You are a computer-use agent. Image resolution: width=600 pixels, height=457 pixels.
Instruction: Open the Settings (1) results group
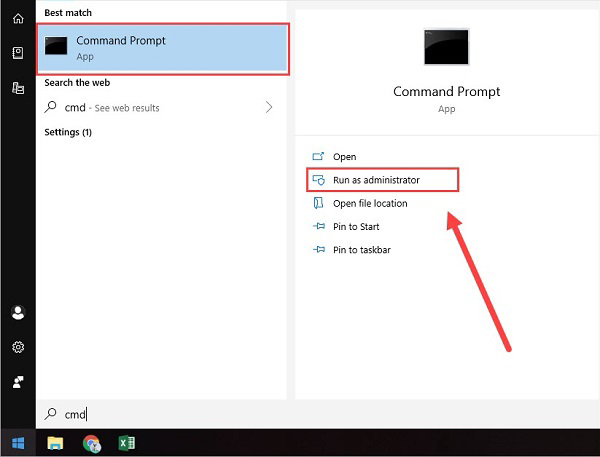click(68, 132)
